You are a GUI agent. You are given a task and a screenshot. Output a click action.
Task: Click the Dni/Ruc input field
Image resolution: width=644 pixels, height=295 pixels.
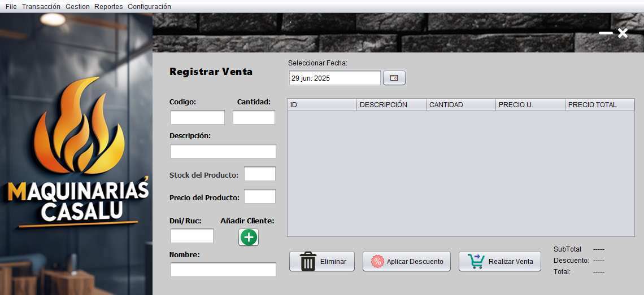(192, 236)
